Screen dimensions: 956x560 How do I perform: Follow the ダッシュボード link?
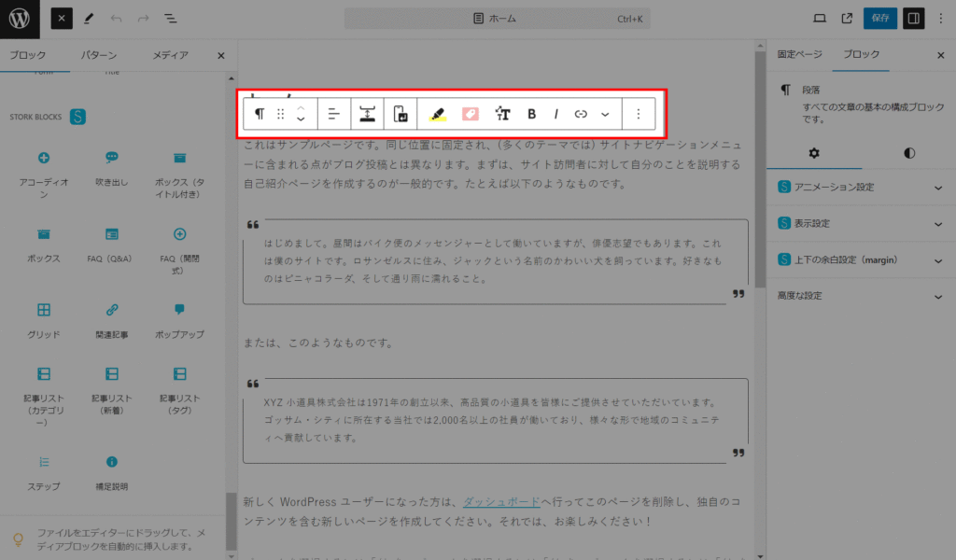(x=501, y=502)
